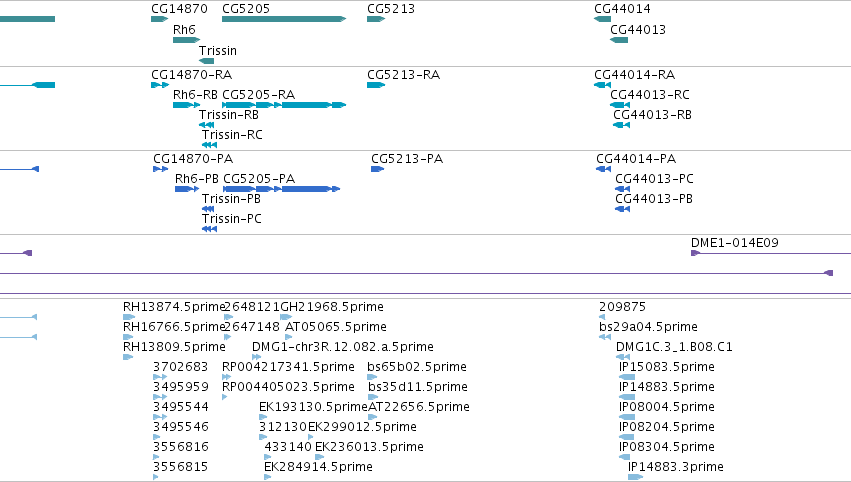Click the 209875 EST label
851x482 pixels.
click(623, 307)
